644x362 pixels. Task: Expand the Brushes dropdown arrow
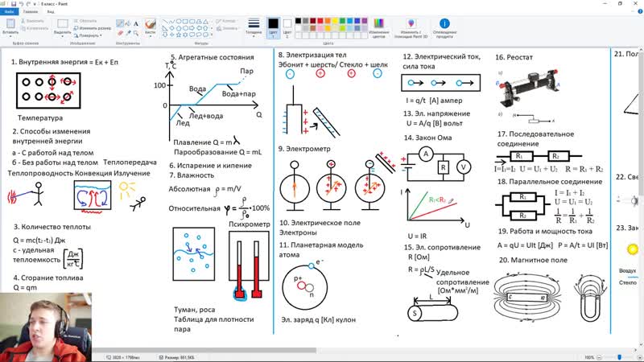(151, 36)
